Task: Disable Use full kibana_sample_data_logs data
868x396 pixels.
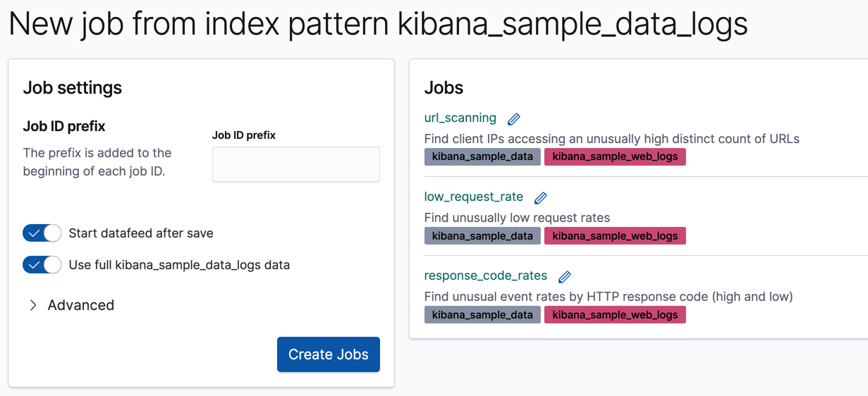Action: coord(42,265)
